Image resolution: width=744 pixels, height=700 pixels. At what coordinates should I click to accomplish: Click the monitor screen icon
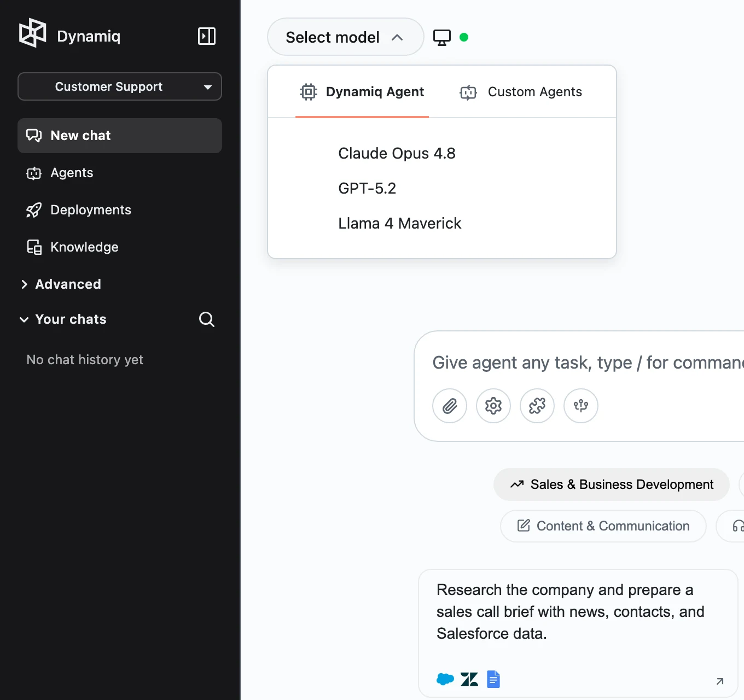click(x=442, y=37)
